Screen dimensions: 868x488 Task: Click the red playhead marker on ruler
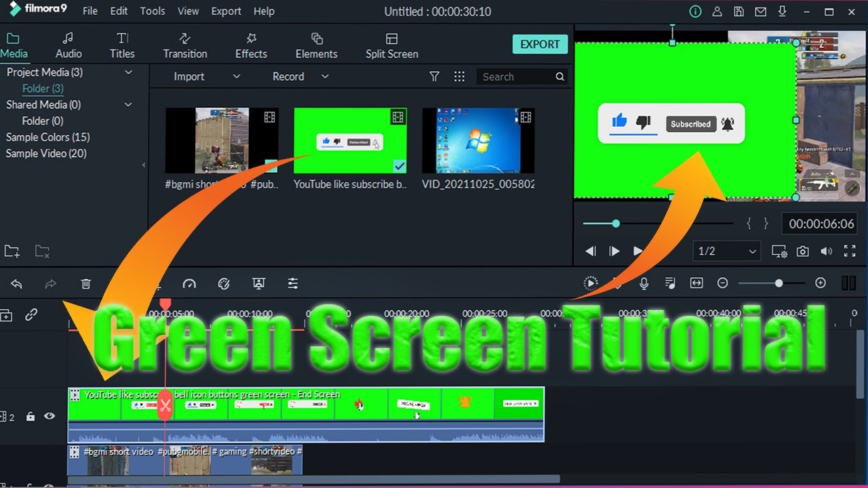(x=165, y=306)
